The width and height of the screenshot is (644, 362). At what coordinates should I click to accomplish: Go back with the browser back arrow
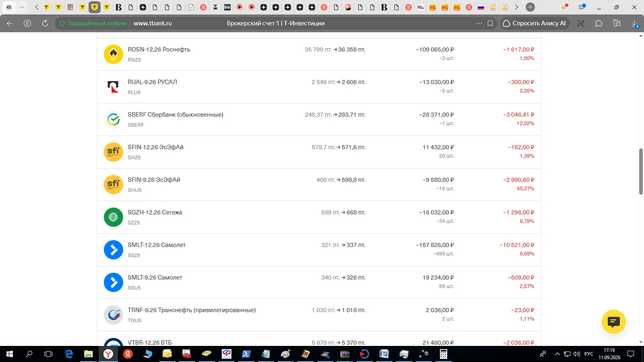(x=10, y=23)
